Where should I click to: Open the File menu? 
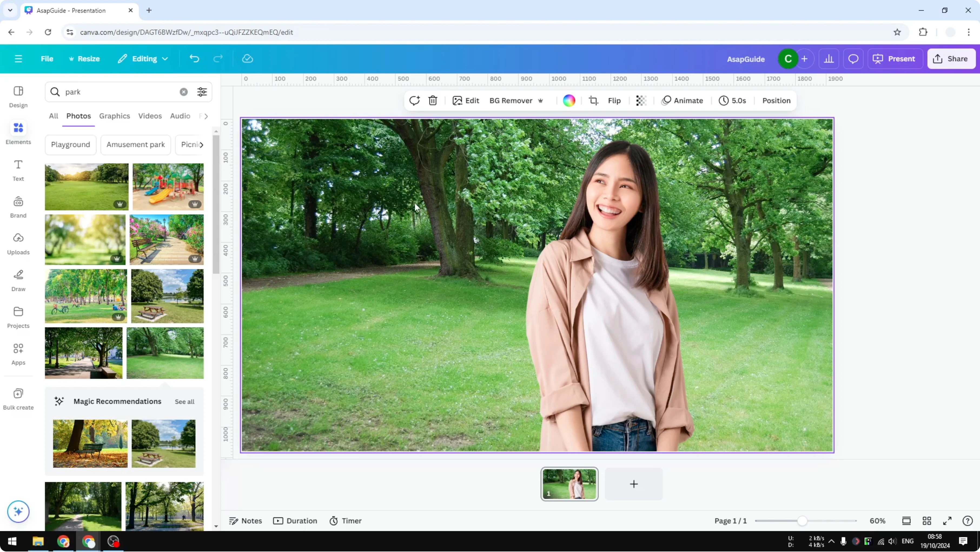(47, 59)
